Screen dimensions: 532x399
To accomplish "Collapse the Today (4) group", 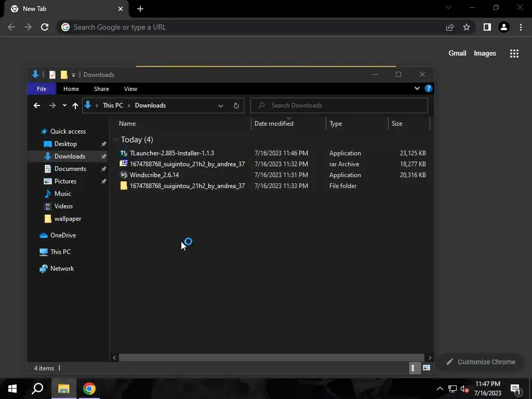I will (x=116, y=140).
